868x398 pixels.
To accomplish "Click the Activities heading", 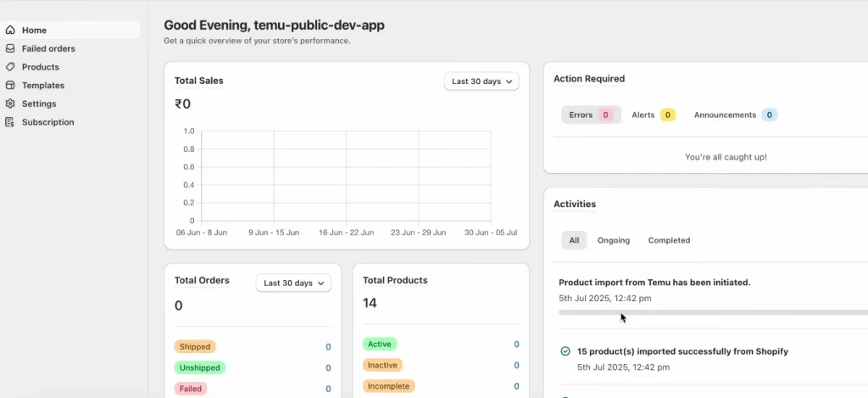I will click(x=575, y=204).
